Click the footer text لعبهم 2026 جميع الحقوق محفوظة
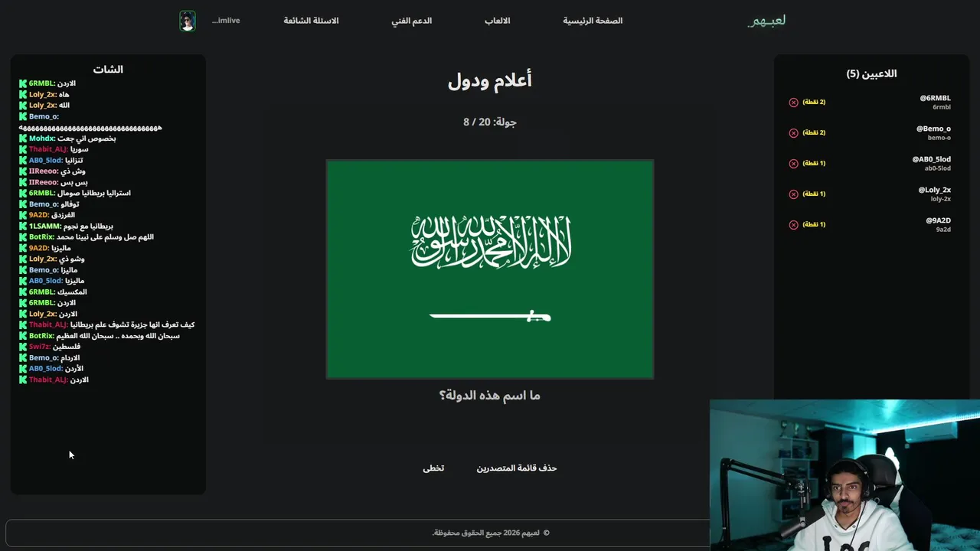The width and height of the screenshot is (980, 551). coord(490,533)
